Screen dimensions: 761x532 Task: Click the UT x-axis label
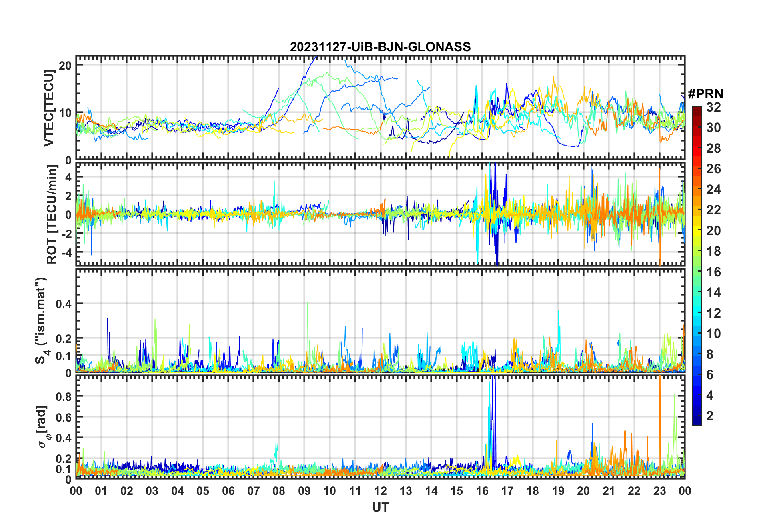click(380, 507)
